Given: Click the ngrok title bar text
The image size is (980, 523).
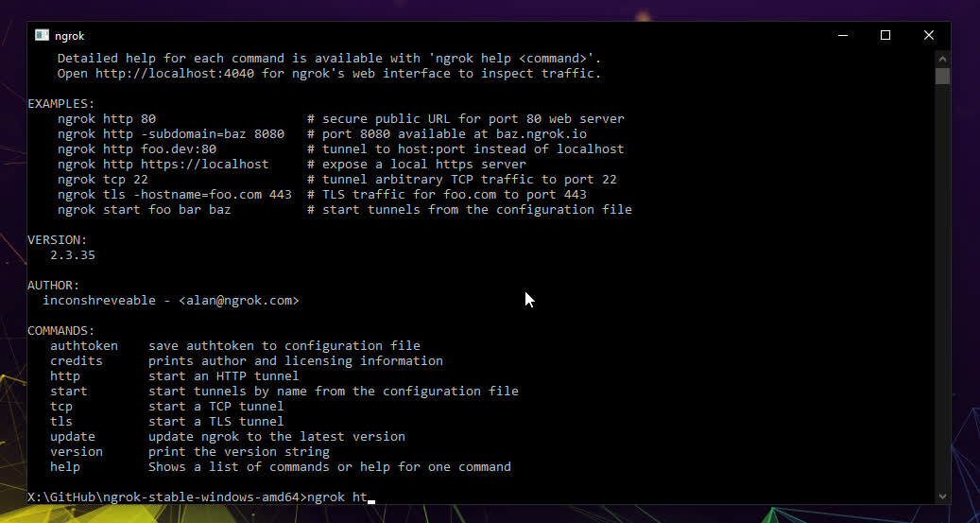Looking at the screenshot, I should coord(69,36).
